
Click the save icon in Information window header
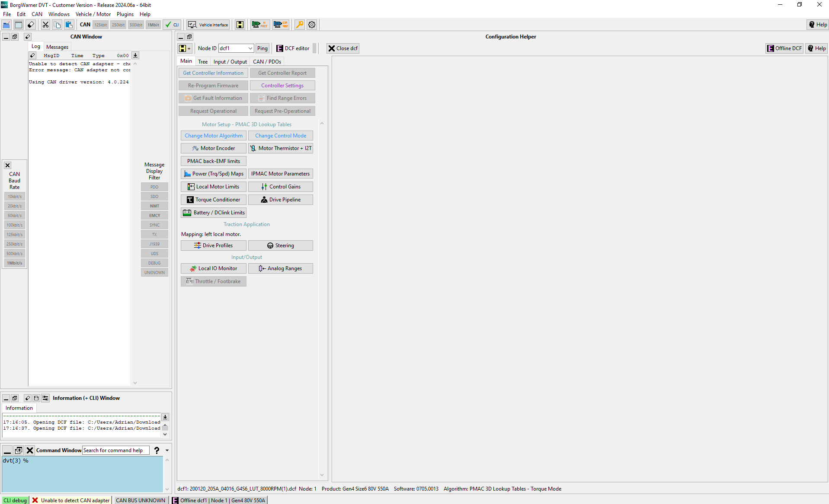(36, 398)
